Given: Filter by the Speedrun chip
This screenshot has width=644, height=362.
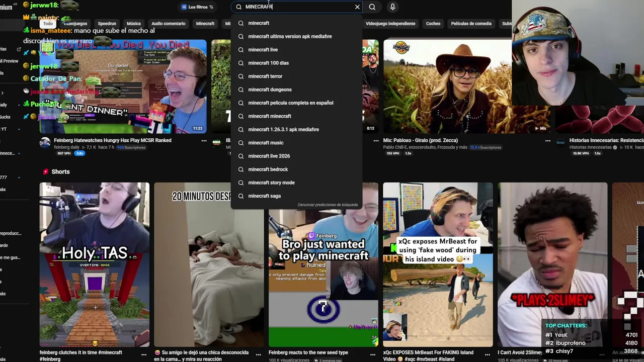Looking at the screenshot, I should [107, 24].
